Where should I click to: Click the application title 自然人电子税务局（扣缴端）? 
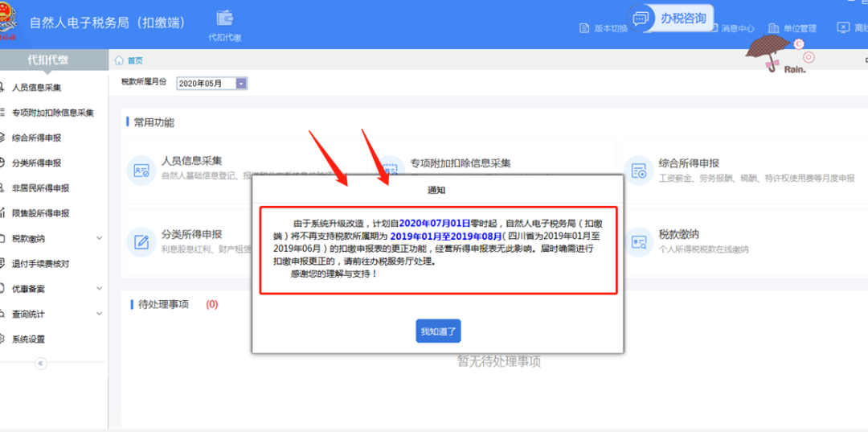click(x=108, y=23)
